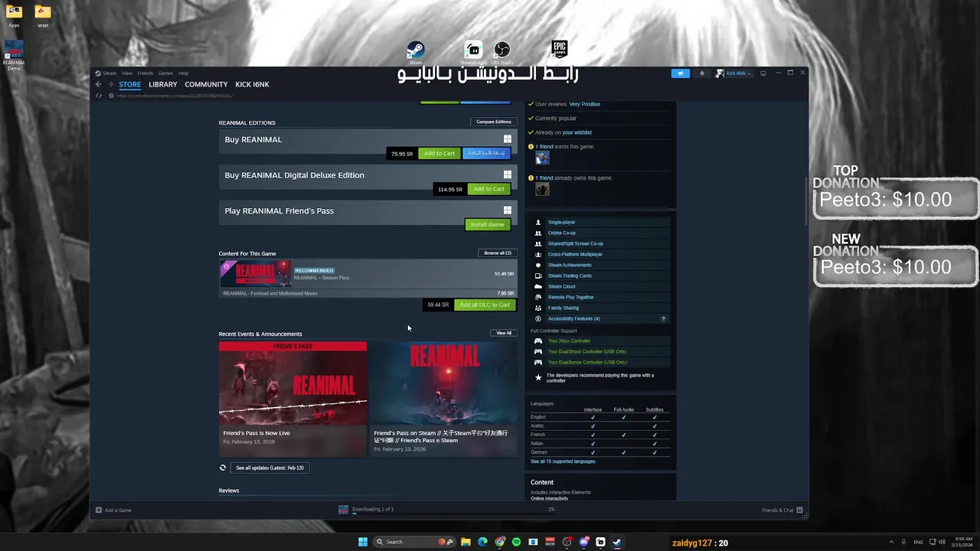This screenshot has height=551, width=980.
Task: Open the View menu
Action: [x=126, y=73]
